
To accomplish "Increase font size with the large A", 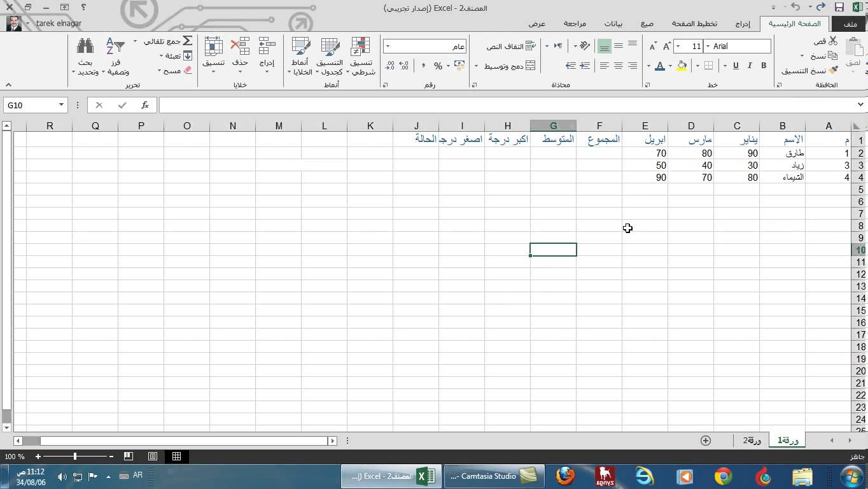I will coord(667,46).
